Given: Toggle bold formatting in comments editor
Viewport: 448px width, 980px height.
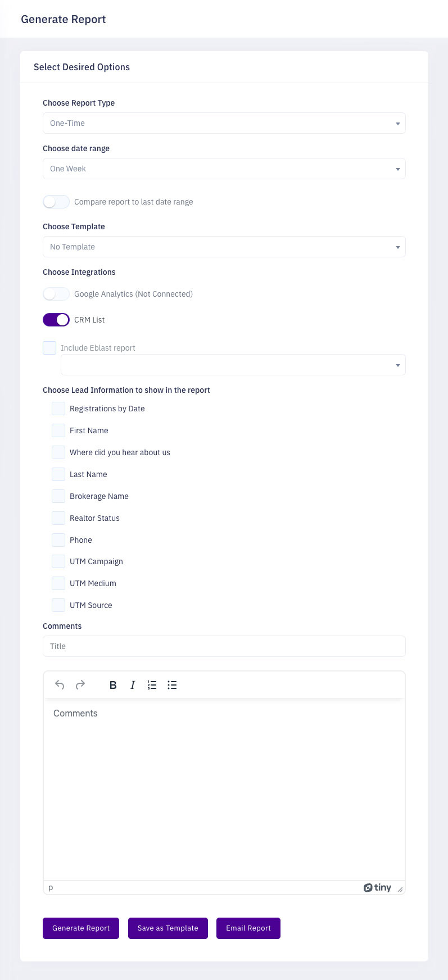Looking at the screenshot, I should point(113,685).
